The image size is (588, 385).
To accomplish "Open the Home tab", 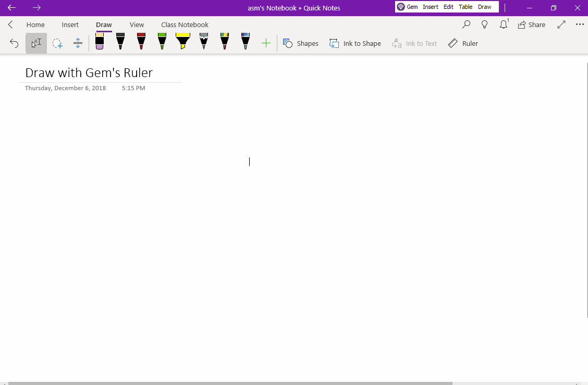I will (x=35, y=24).
